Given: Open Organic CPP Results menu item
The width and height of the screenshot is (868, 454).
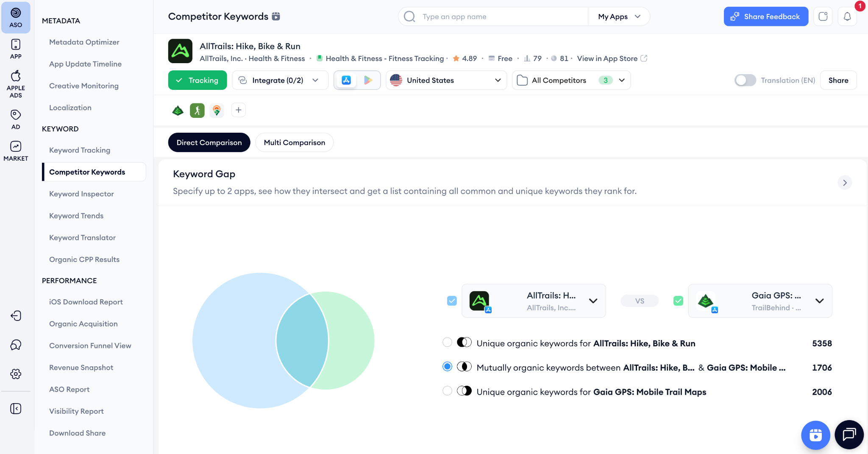Looking at the screenshot, I should 84,259.
